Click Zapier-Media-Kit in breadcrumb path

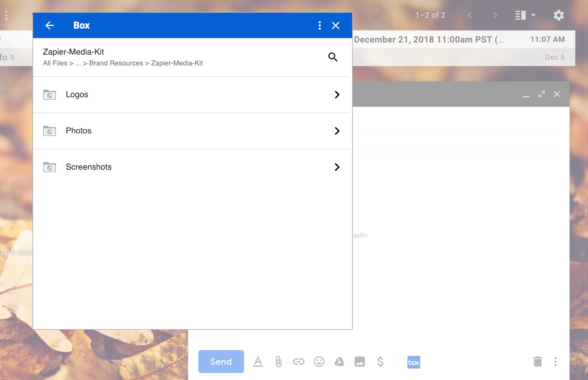click(177, 63)
